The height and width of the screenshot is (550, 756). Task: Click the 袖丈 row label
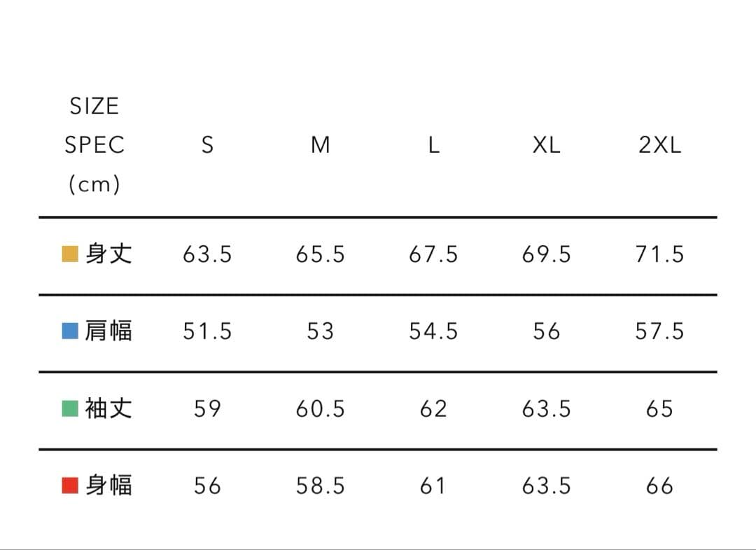(108, 408)
